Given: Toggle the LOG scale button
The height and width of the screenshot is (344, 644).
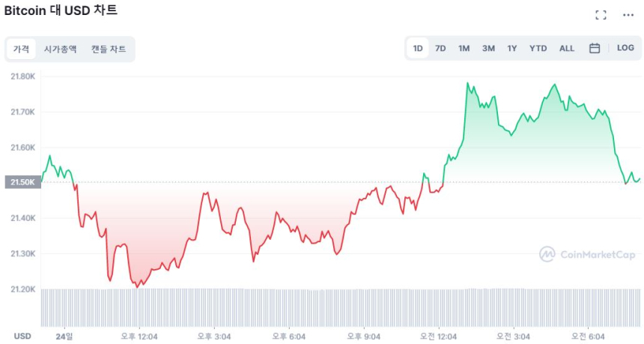Looking at the screenshot, I should click(x=625, y=49).
